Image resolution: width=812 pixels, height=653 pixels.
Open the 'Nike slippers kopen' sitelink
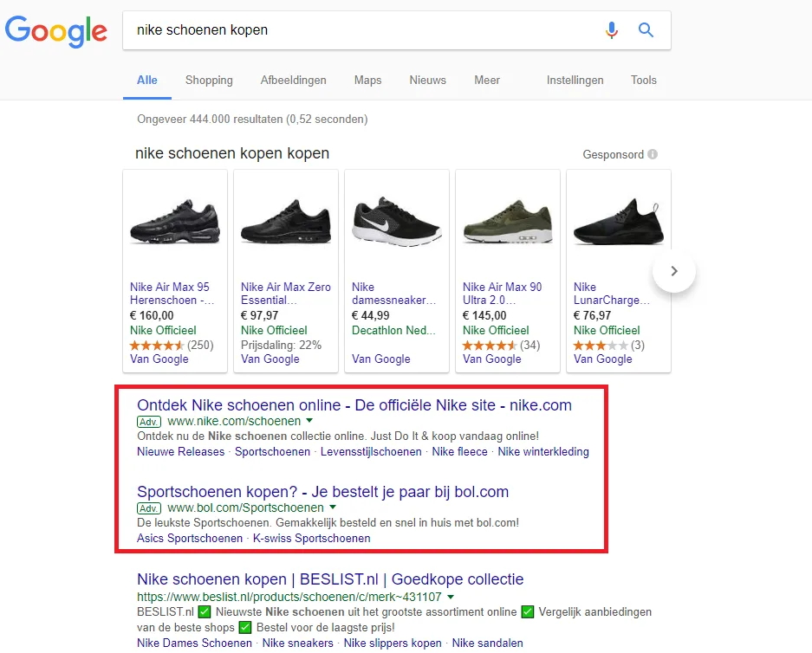click(393, 643)
